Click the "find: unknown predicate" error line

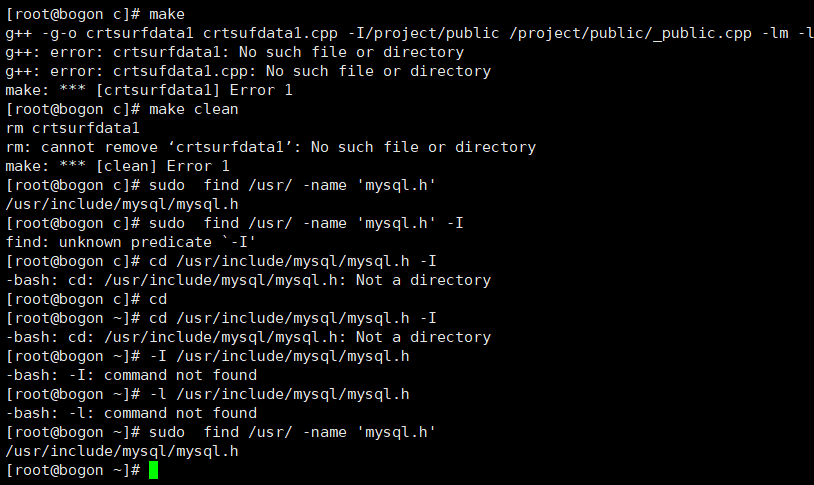pyautogui.click(x=130, y=242)
